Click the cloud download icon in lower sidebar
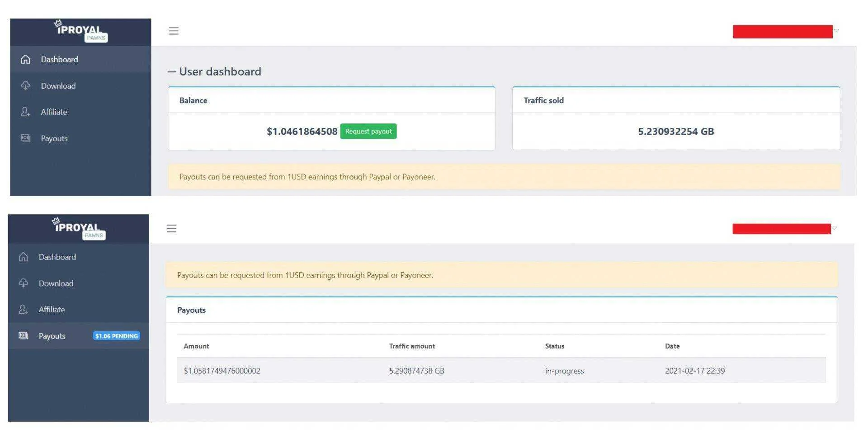868x438 pixels. (x=24, y=283)
